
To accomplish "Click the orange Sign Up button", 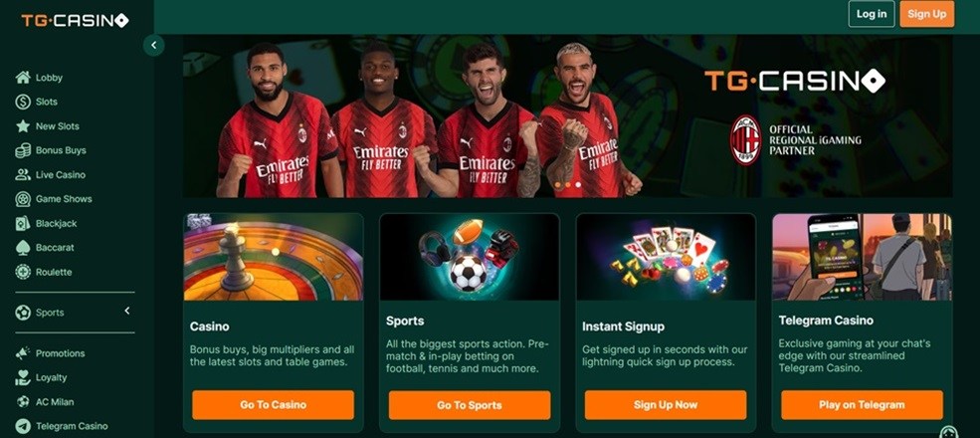I will click(x=927, y=14).
